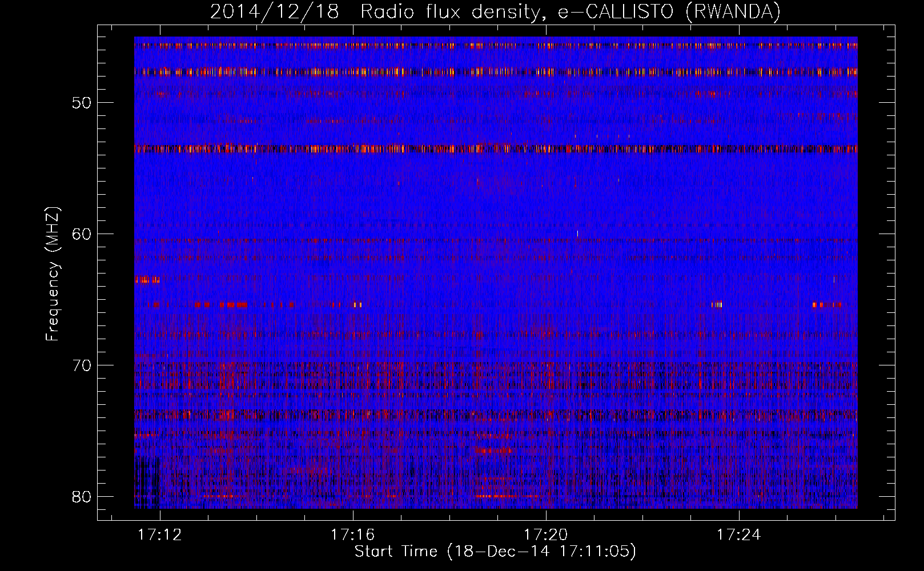Click the 70 frequency tick label

click(82, 365)
